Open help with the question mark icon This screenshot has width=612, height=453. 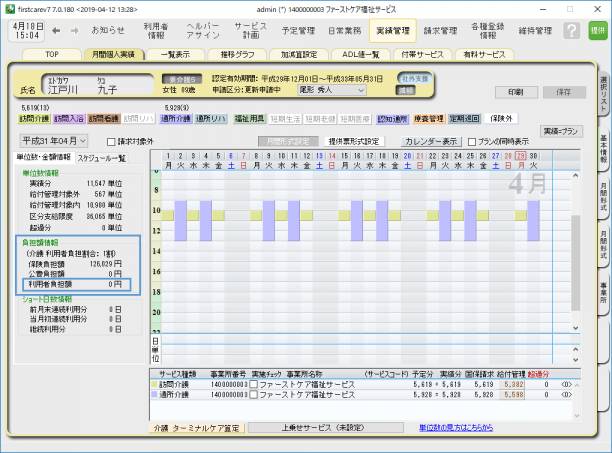(x=571, y=31)
